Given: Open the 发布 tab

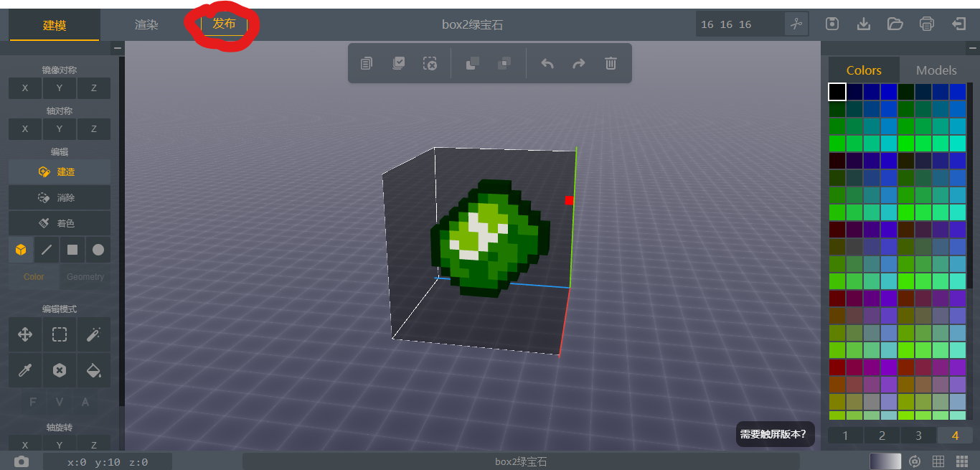Looking at the screenshot, I should (224, 24).
